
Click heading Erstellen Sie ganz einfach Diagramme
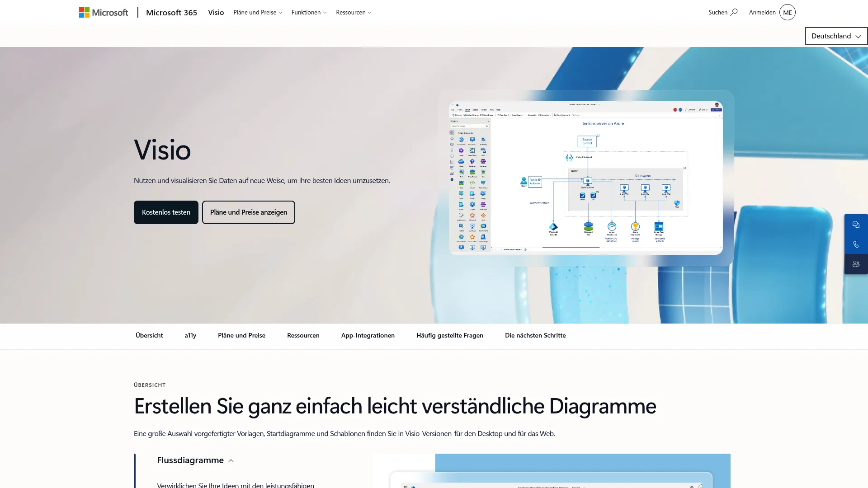tap(395, 406)
